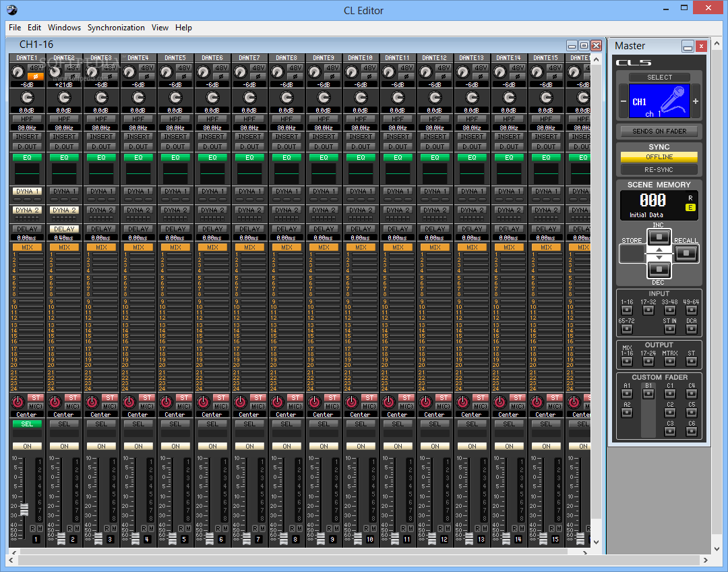
Task: Click the CH1-16 window vertical scrollbar down arrow
Action: pyautogui.click(x=597, y=542)
